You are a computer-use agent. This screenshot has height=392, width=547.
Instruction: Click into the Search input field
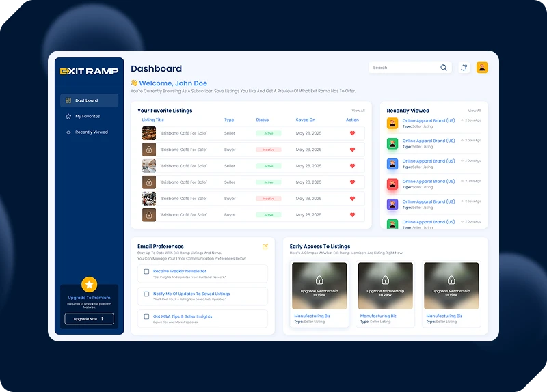click(403, 68)
